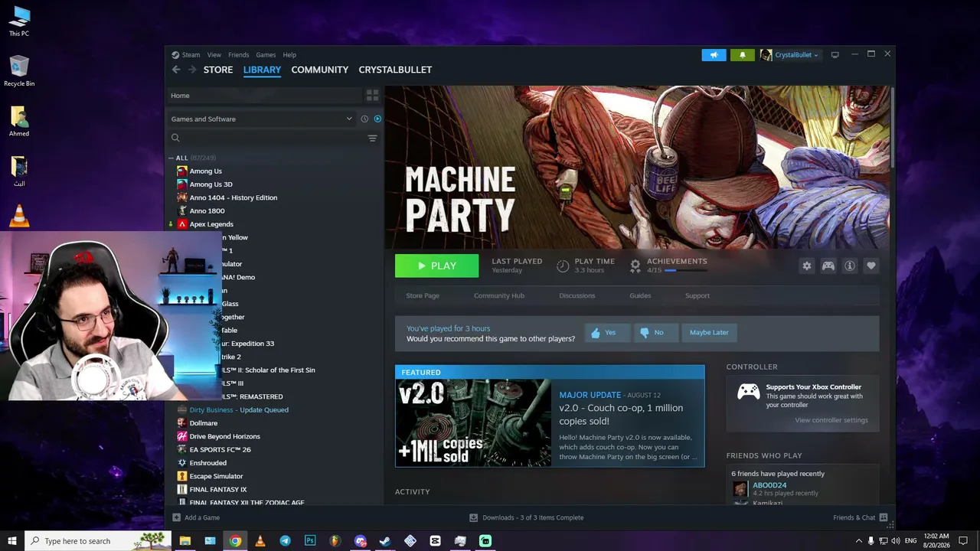Switch Steam to Big Picture mode
980x551 pixels.
(x=835, y=55)
